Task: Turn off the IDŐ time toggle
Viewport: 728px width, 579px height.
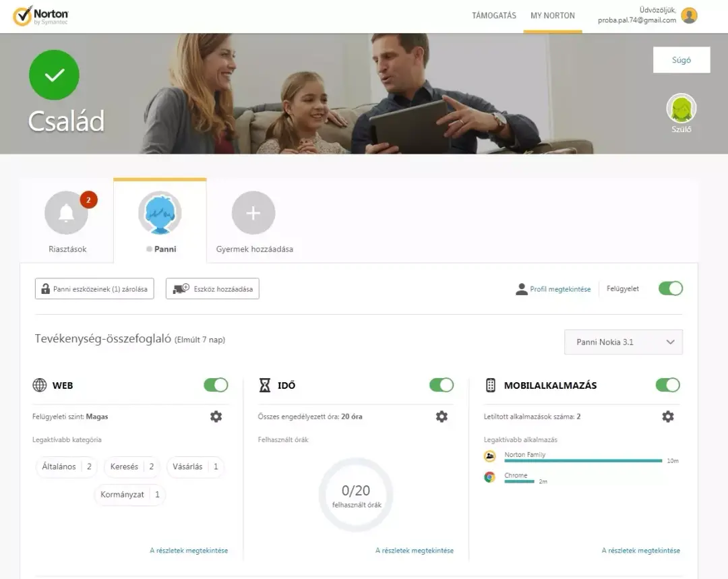Action: click(x=442, y=385)
